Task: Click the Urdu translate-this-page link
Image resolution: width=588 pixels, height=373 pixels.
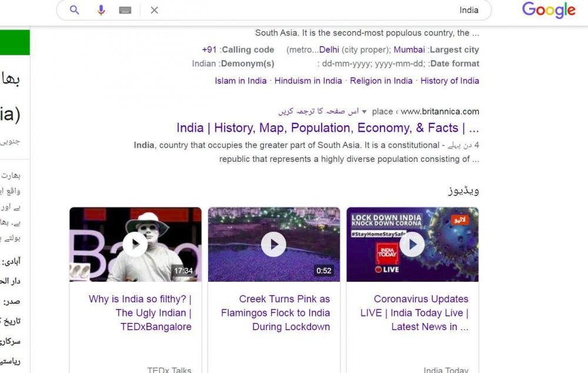Action: point(318,111)
